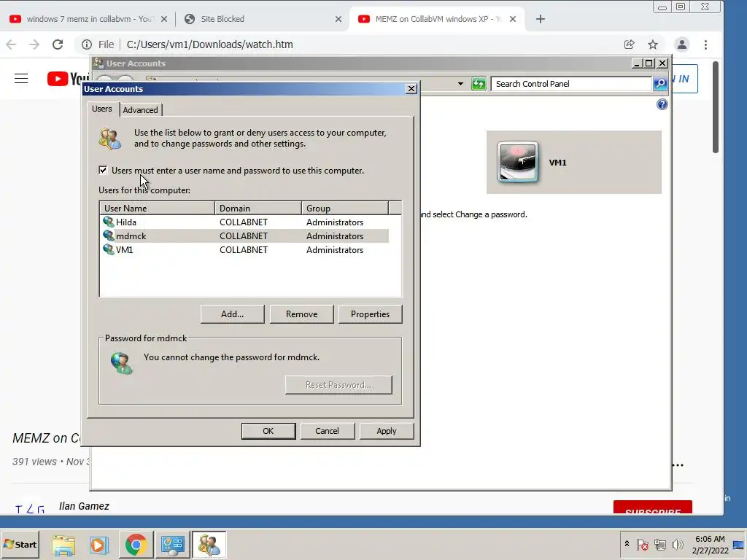Click the Show desktop button
This screenshot has width=747, height=560.
[739, 544]
